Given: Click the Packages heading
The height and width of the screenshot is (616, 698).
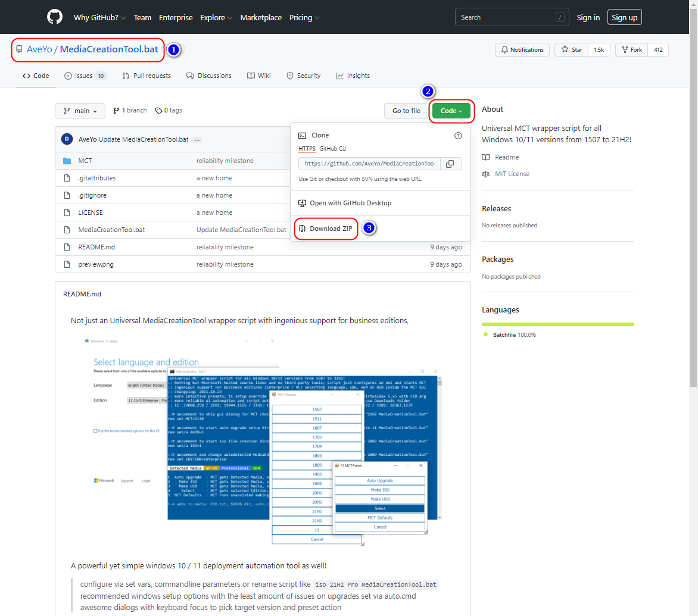Looking at the screenshot, I should tap(498, 259).
